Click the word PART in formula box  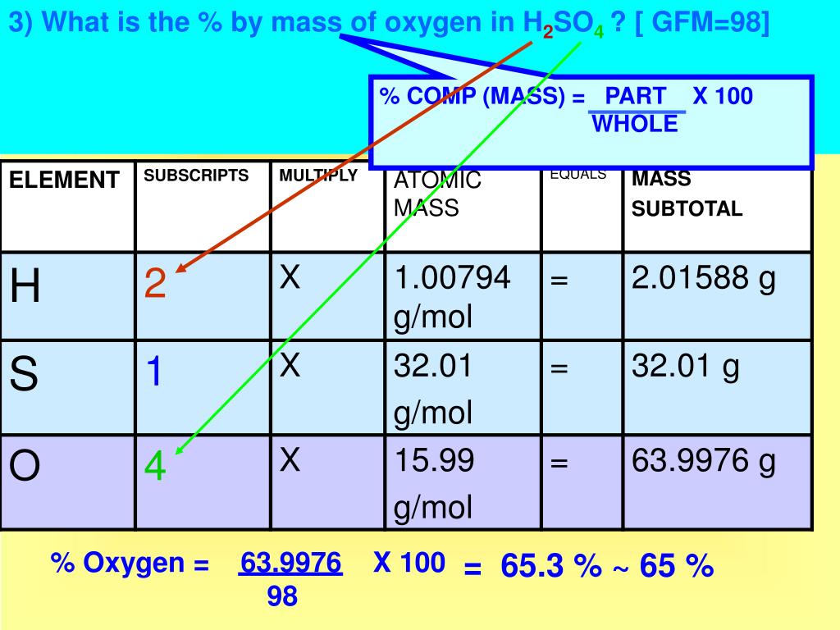(636, 96)
